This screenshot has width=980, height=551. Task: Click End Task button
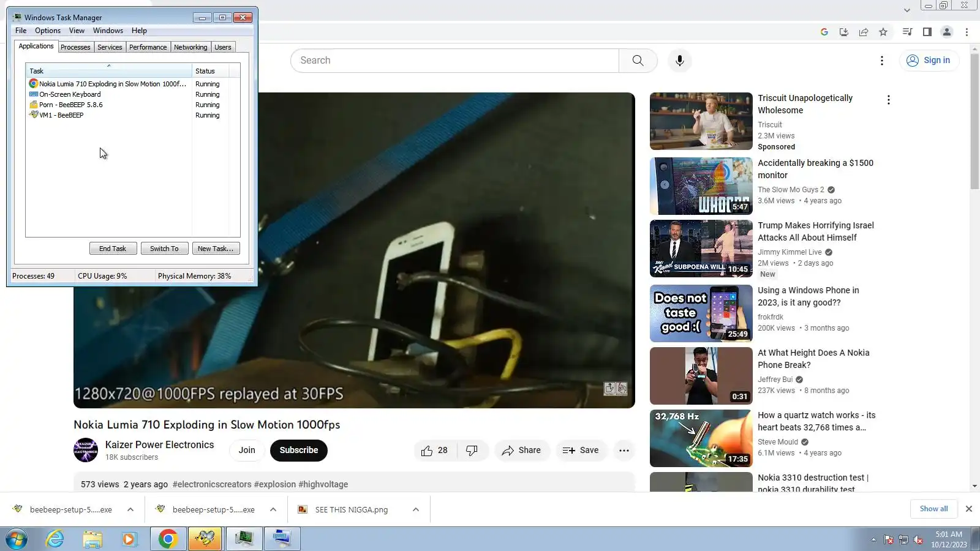(113, 249)
